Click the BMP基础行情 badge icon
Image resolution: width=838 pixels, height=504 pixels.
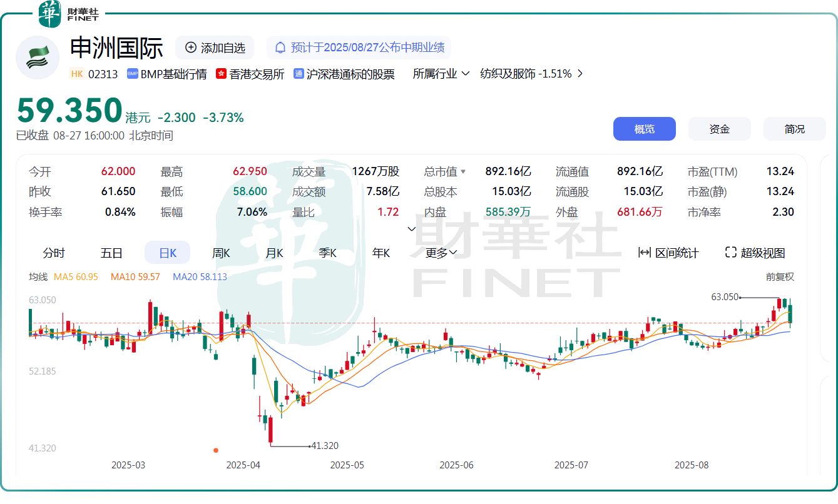pos(132,74)
